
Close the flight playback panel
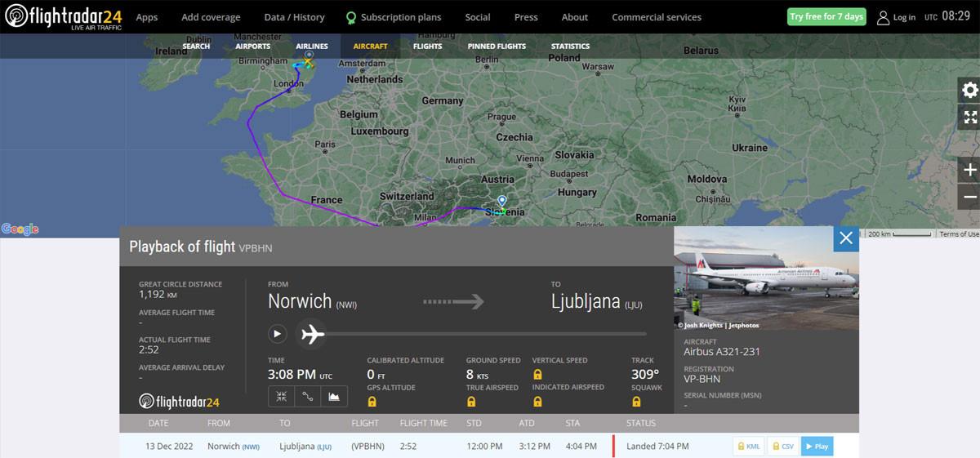click(x=846, y=238)
